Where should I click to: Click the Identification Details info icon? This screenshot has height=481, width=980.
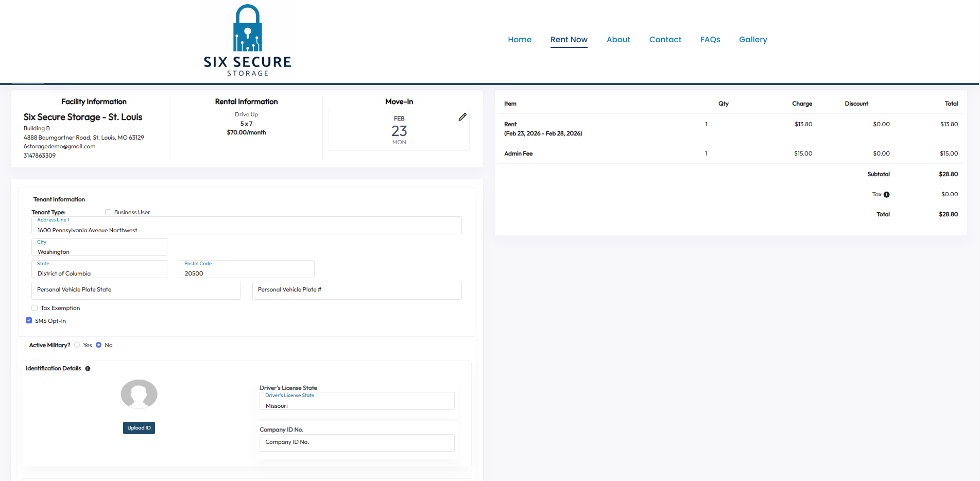(x=88, y=369)
